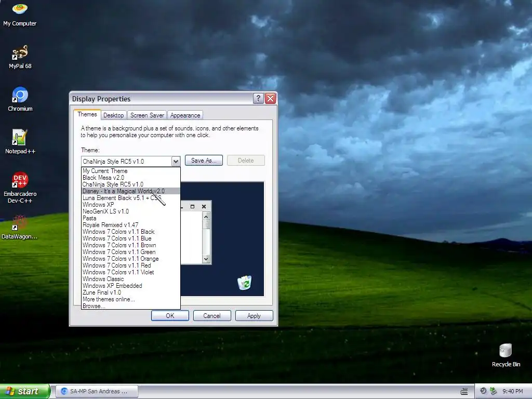Open the Appearance tab

point(185,115)
